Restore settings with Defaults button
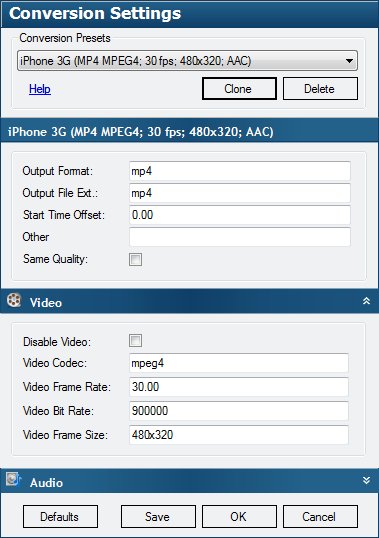The image size is (379, 538). [60, 517]
